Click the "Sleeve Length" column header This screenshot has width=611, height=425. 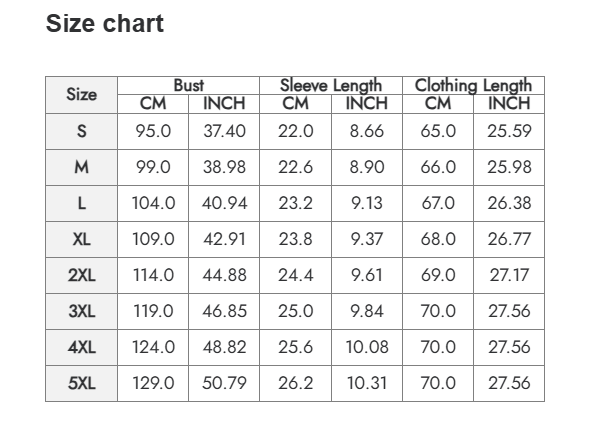click(x=331, y=86)
